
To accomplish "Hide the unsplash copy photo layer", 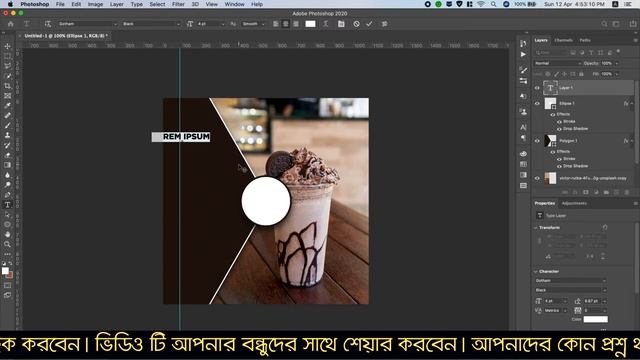I will (537, 178).
